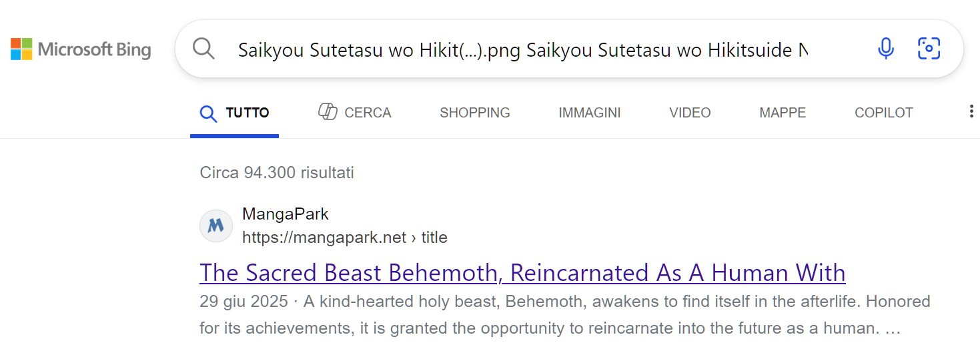Click the Circa 94.300 risultati count

pyautogui.click(x=277, y=173)
